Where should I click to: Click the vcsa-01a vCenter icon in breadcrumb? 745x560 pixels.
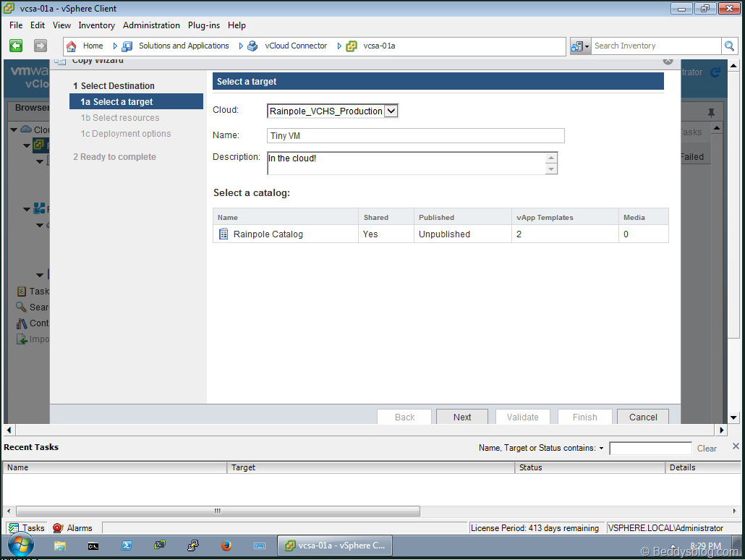tap(352, 46)
